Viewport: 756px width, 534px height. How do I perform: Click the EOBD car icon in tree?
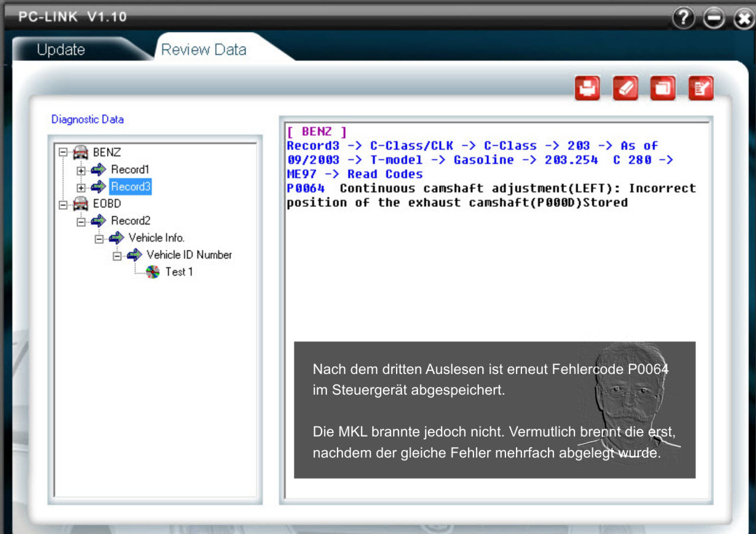coord(81,204)
